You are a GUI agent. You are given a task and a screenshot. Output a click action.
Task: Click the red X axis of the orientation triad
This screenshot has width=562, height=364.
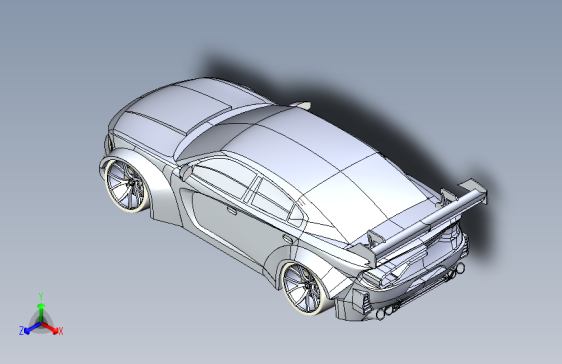tap(50, 327)
